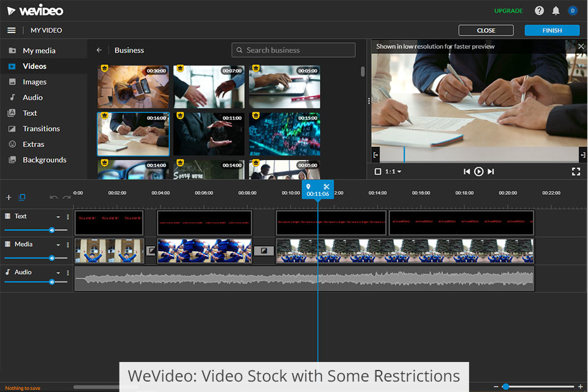Viewport: 588px width, 392px height.
Task: Open Transitions in the sidebar
Action: pos(41,129)
